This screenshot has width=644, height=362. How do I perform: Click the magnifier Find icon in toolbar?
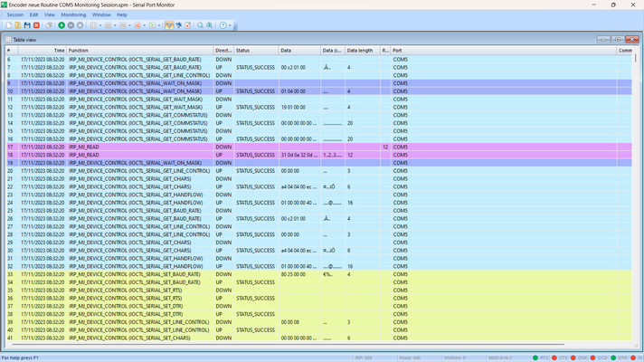pyautogui.click(x=200, y=25)
